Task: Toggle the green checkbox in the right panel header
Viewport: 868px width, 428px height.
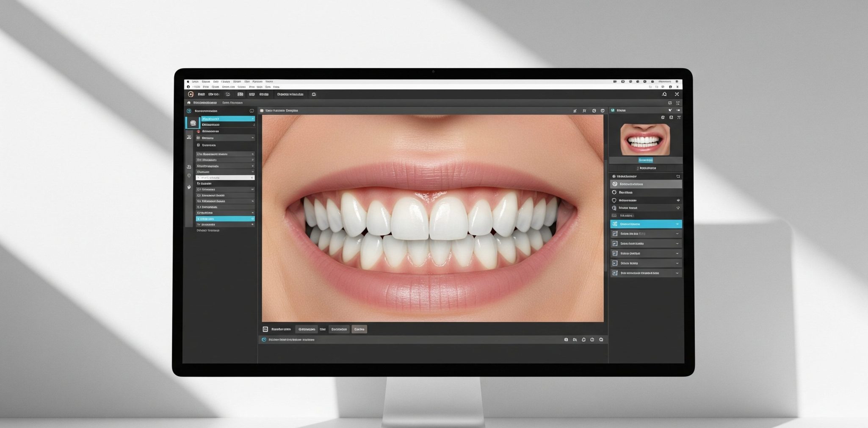Action: [x=613, y=110]
